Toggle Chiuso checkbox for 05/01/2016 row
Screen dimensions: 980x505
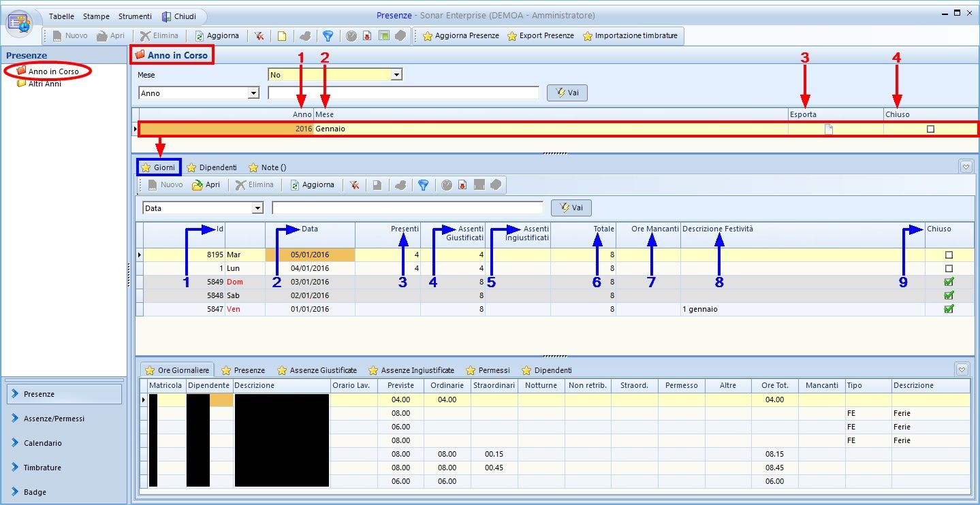949,255
